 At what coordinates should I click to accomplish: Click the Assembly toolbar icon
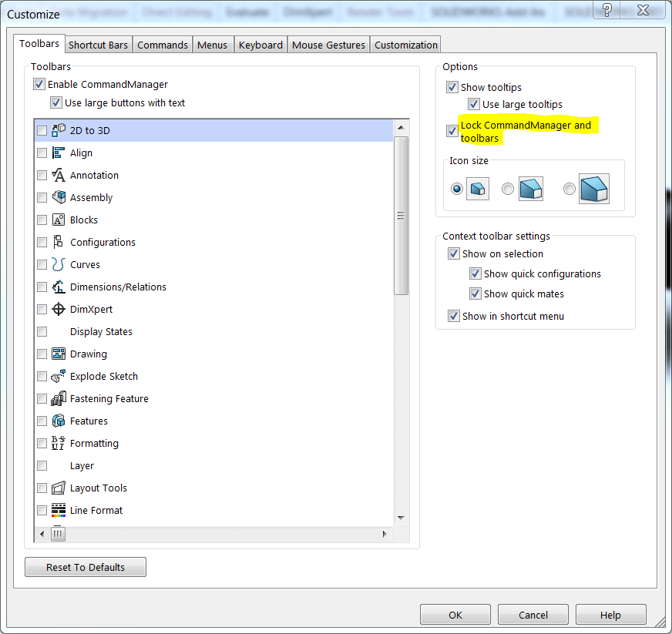(58, 197)
